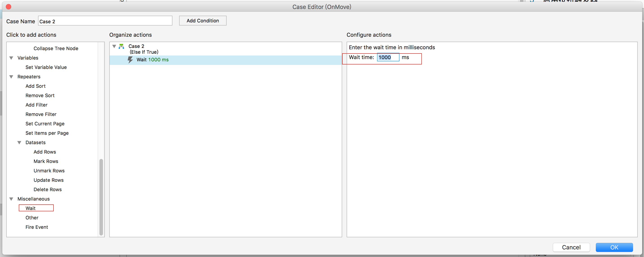Viewport: 644px width, 257px height.
Task: Cancel the Case Editor dialog
Action: coord(571,247)
